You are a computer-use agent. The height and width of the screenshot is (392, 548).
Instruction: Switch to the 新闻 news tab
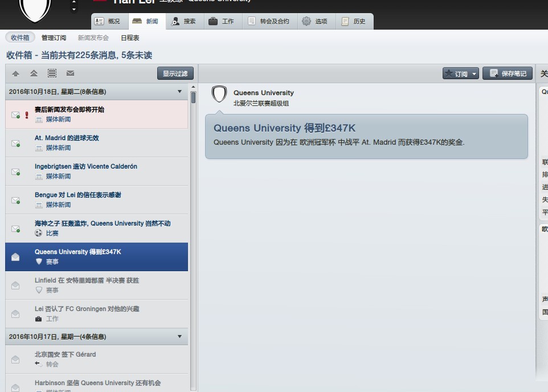click(x=147, y=21)
